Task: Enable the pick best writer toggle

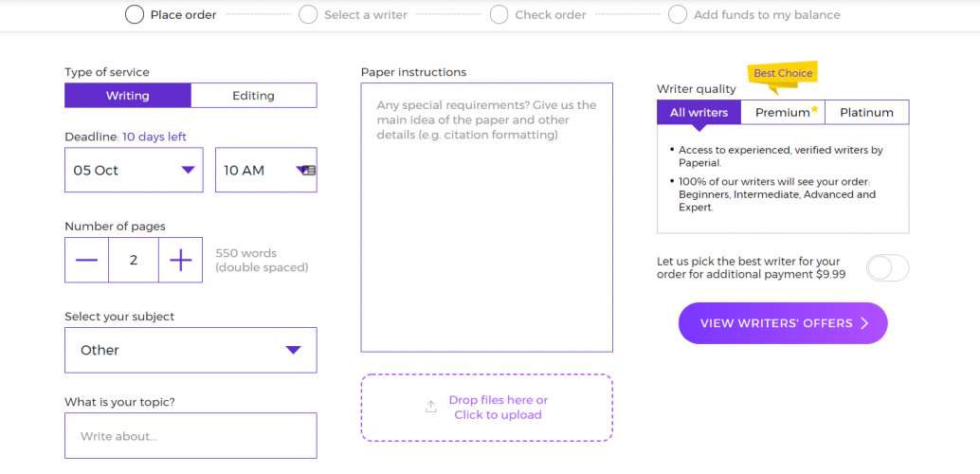Action: (x=887, y=268)
